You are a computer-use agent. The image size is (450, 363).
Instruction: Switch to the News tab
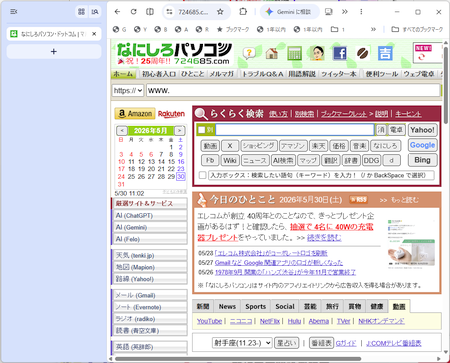click(x=227, y=306)
